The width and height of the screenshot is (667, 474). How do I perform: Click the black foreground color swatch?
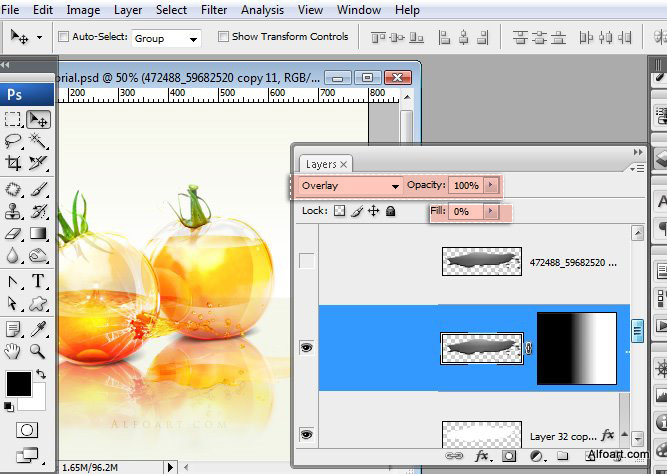(19, 384)
